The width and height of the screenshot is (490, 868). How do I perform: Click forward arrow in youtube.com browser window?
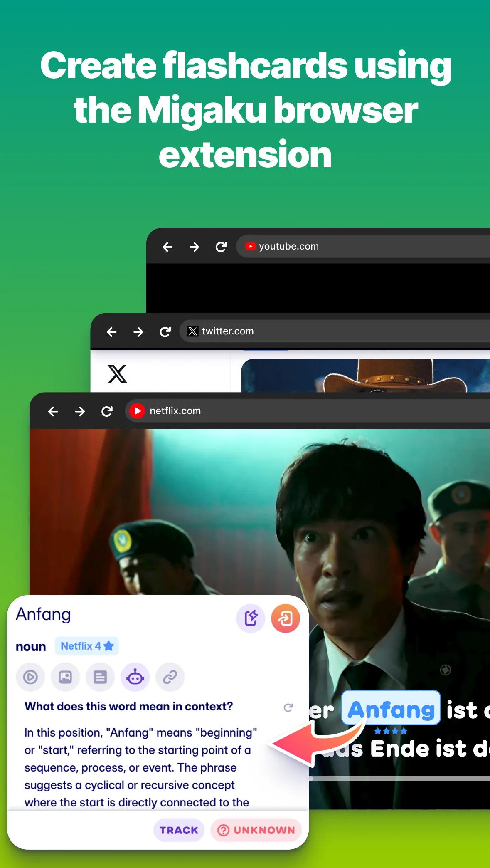(x=194, y=247)
